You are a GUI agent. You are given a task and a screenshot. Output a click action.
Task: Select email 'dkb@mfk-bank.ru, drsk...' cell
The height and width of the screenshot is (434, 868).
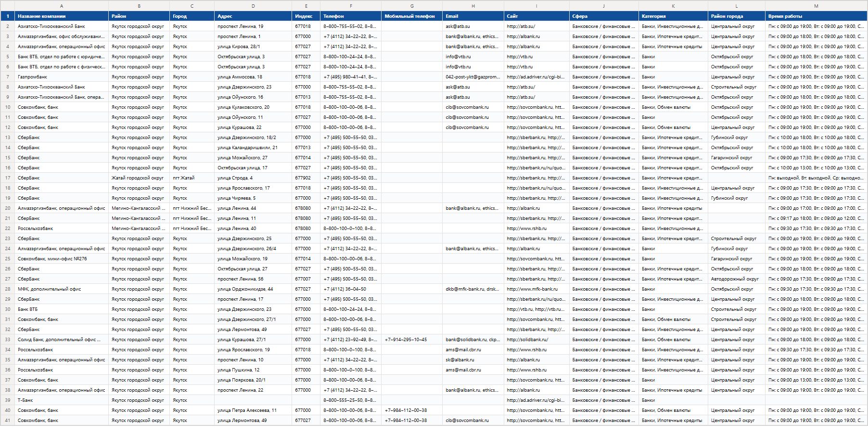[473, 289]
